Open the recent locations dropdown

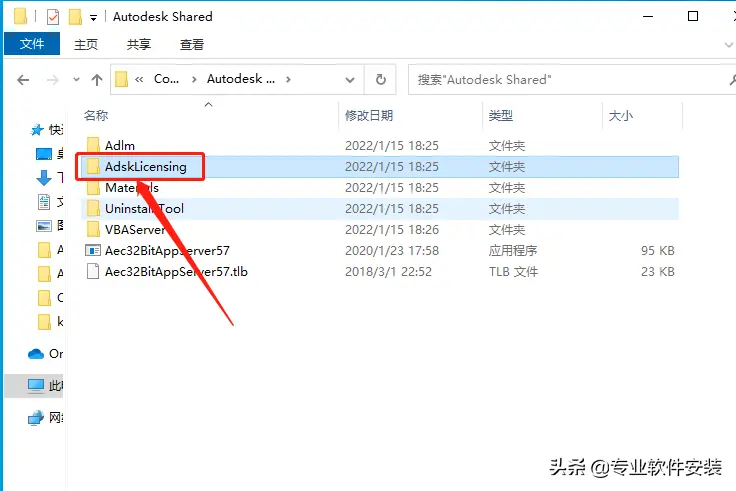pos(76,80)
